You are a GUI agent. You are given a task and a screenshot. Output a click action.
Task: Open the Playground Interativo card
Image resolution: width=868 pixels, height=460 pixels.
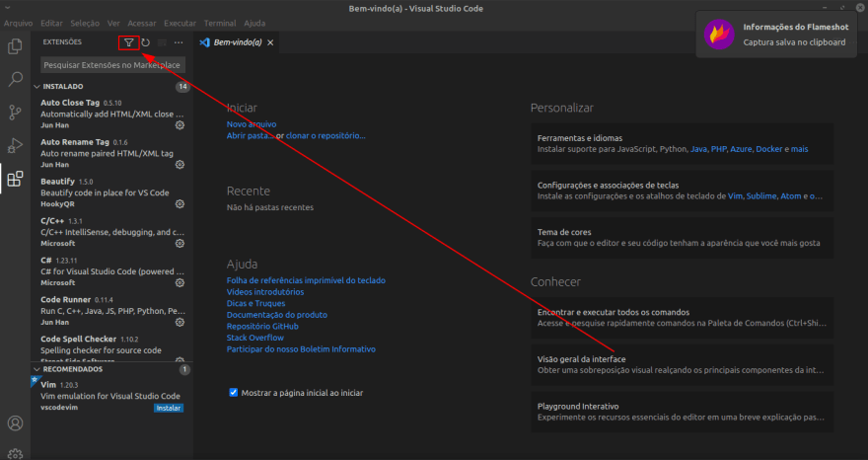tap(682, 412)
